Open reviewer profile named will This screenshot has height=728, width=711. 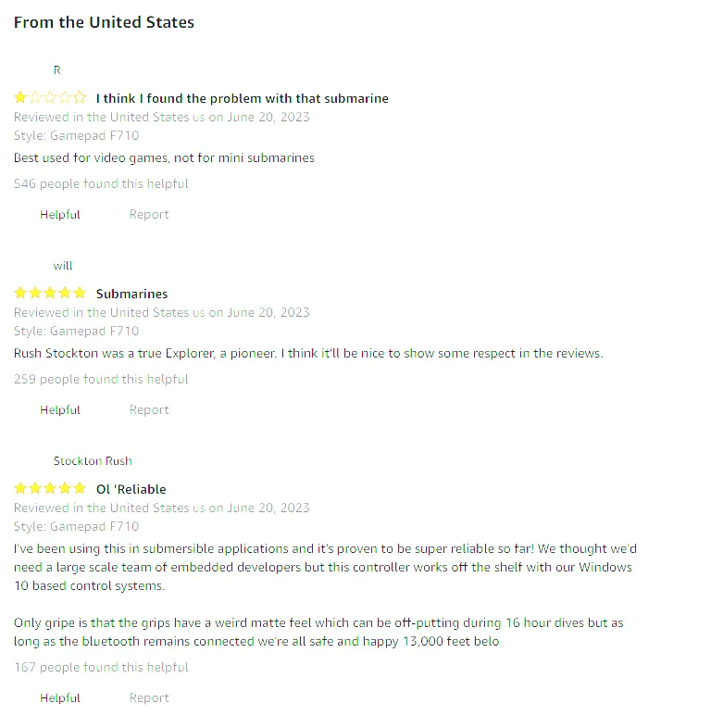tap(63, 266)
